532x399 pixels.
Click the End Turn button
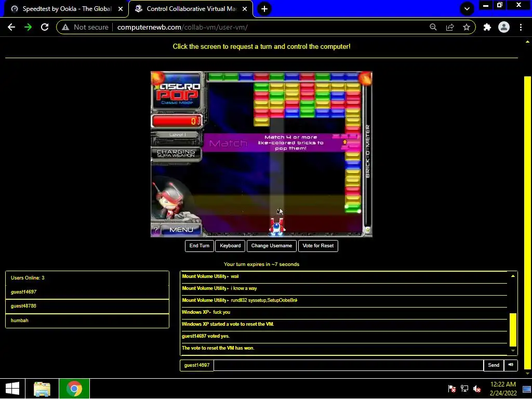[199, 246]
